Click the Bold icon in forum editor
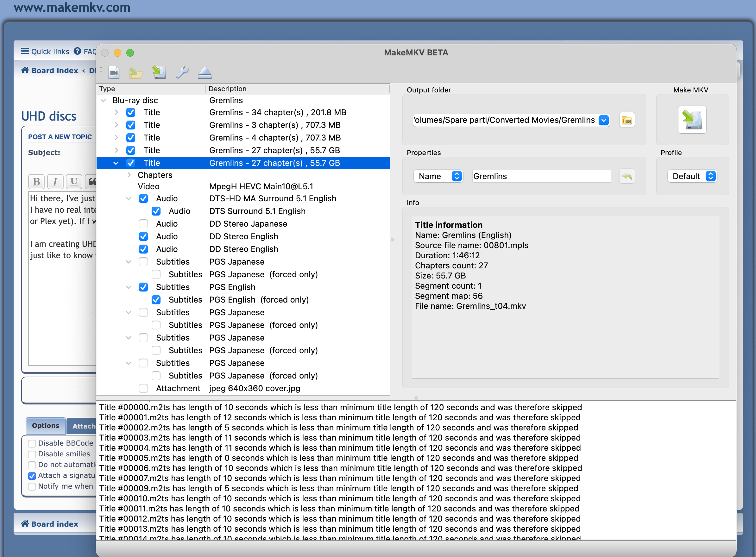Screen dimensions: 756x557 tap(36, 182)
